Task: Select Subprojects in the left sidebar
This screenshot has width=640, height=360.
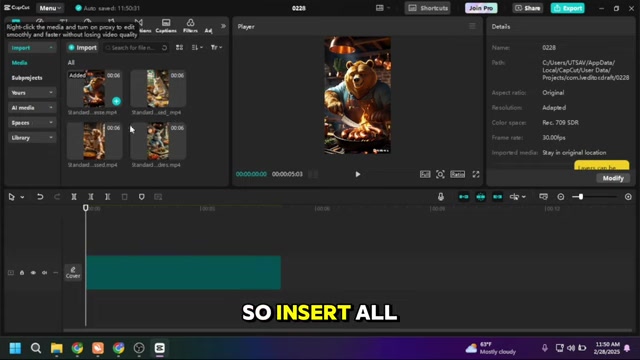Action: coord(27,78)
